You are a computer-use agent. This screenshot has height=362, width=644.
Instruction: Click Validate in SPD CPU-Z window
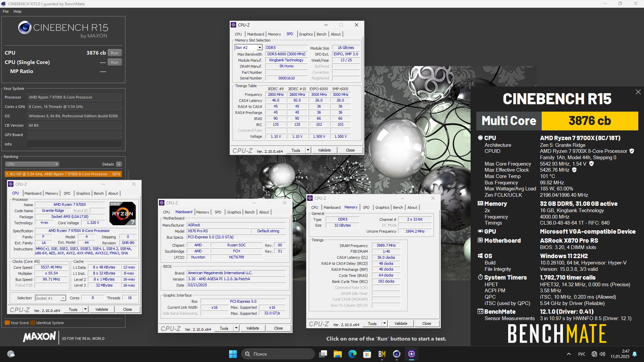pyautogui.click(x=324, y=150)
